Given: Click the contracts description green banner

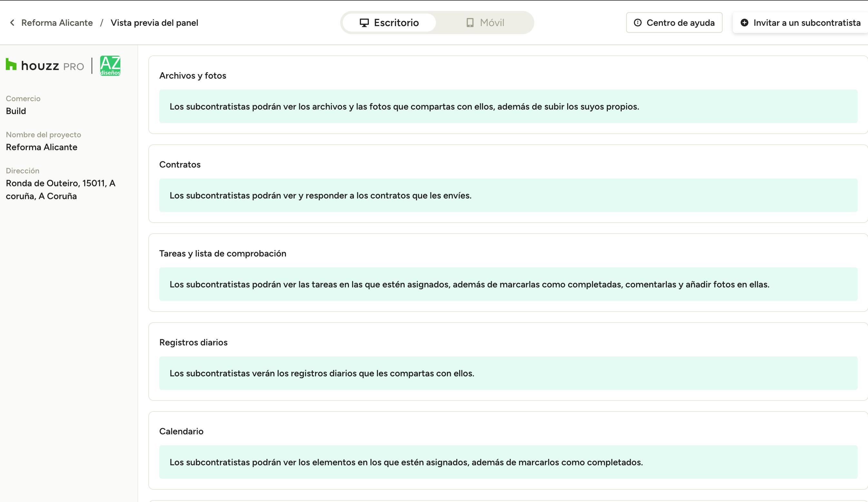Looking at the screenshot, I should (x=508, y=195).
